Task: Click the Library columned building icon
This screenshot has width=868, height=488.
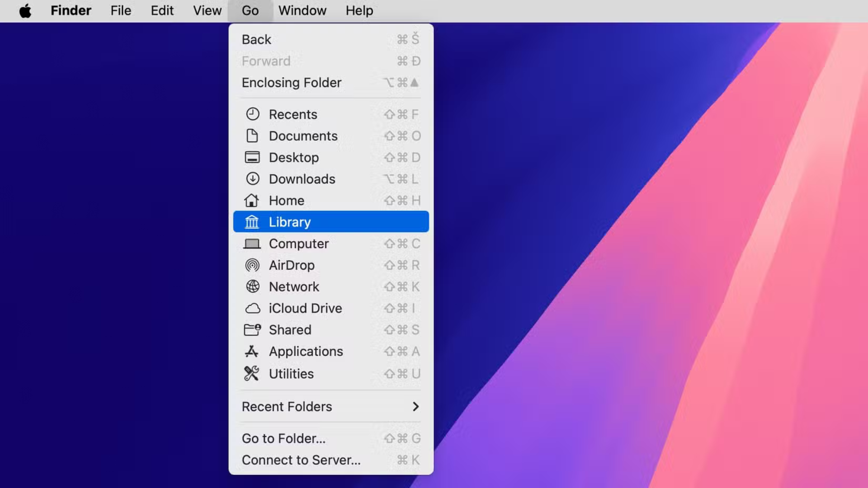Action: (x=253, y=222)
